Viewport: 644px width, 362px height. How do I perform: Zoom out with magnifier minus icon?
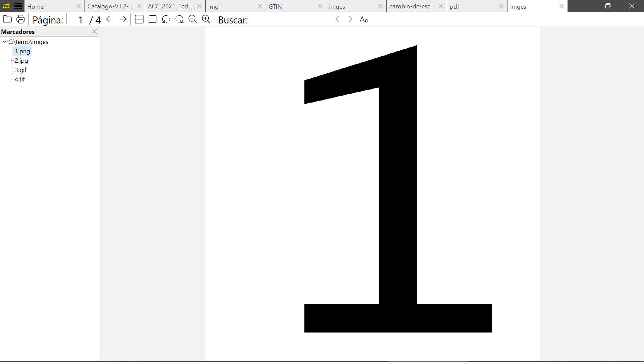click(x=193, y=19)
